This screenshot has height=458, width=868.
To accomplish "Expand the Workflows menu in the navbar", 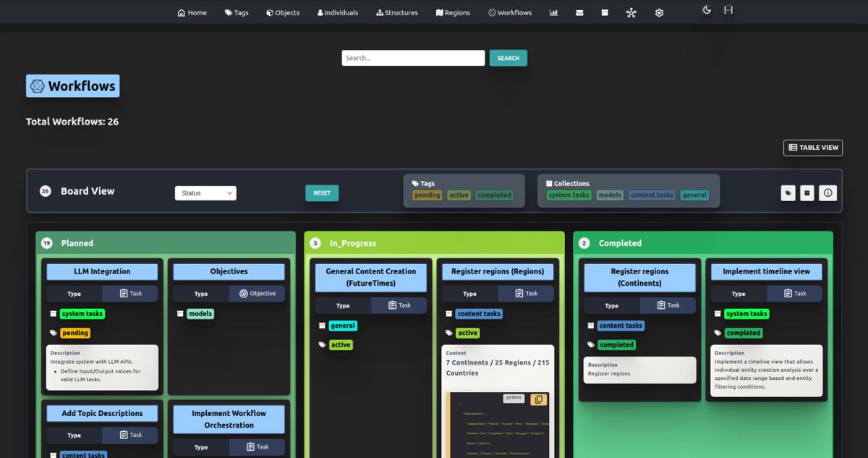I will coord(510,12).
